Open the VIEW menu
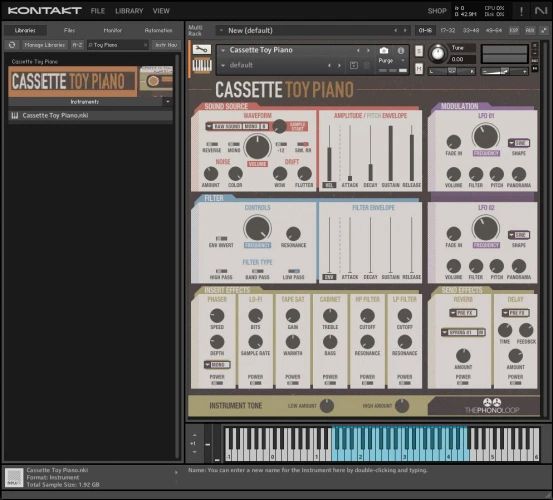 (161, 11)
